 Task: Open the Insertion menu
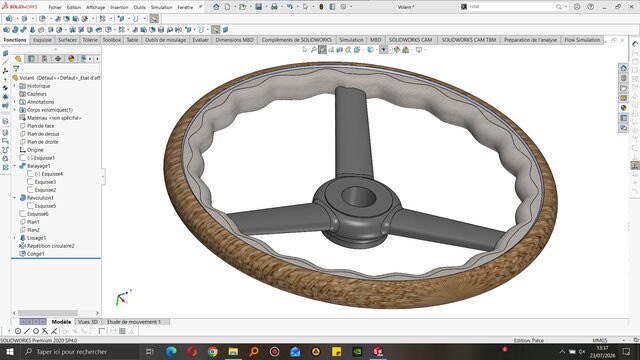(119, 7)
